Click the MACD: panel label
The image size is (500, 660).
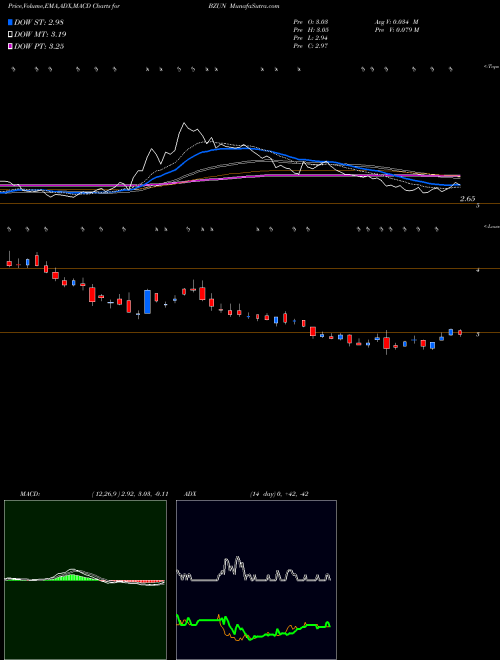(x=30, y=494)
